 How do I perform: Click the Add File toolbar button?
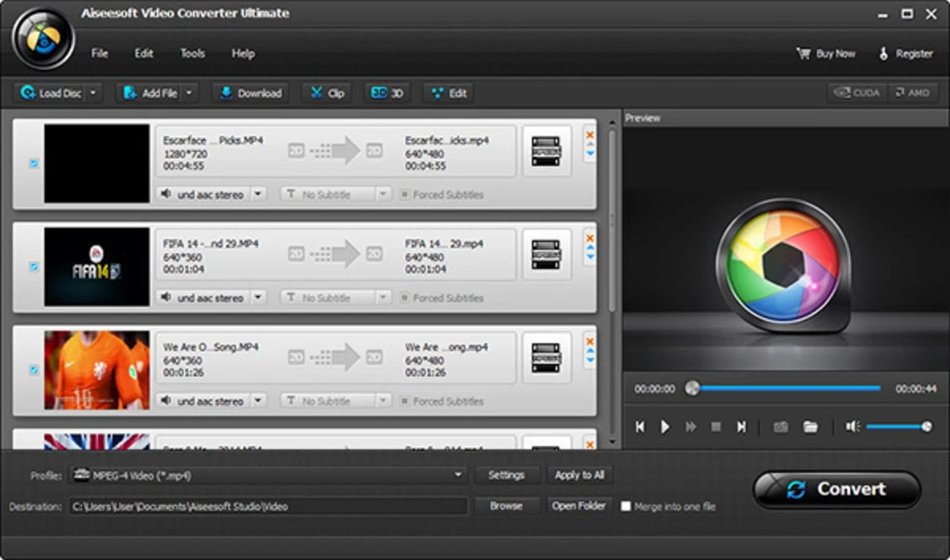pos(150,93)
